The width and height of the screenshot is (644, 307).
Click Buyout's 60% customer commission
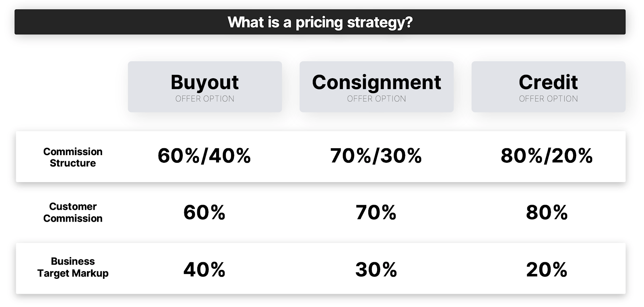pos(204,212)
